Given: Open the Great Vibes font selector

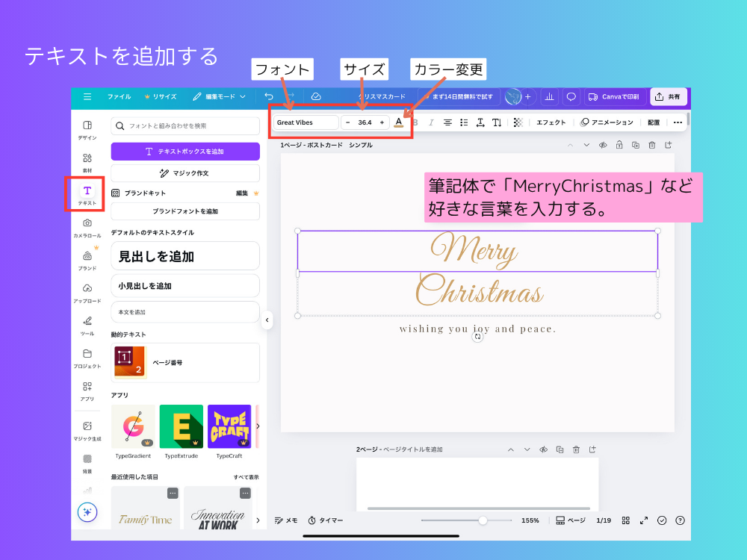Looking at the screenshot, I should tap(305, 122).
